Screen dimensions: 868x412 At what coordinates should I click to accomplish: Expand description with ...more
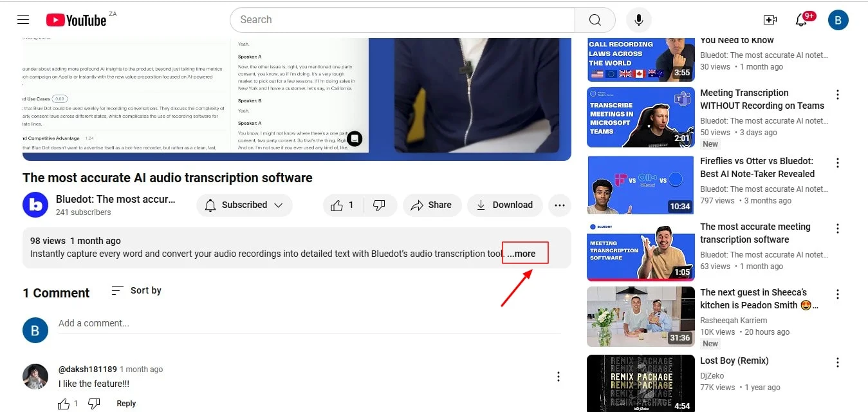point(522,254)
